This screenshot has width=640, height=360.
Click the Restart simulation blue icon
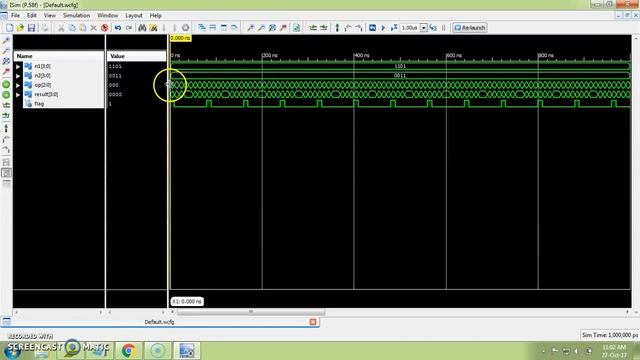click(372, 28)
